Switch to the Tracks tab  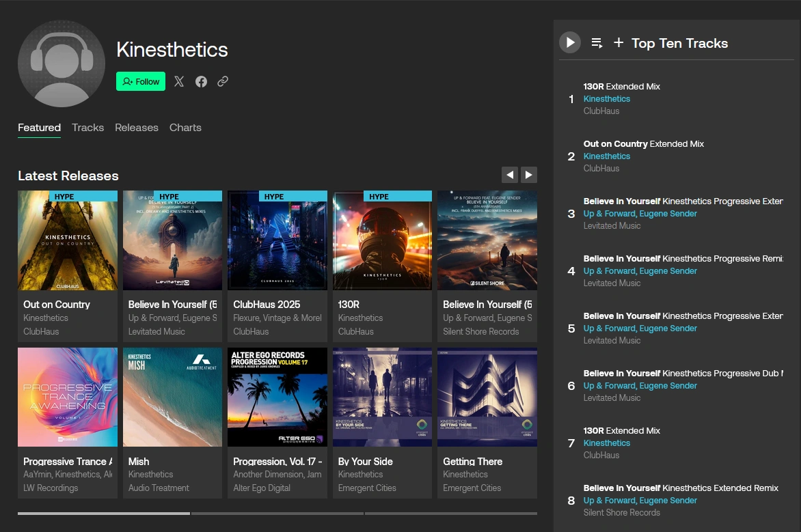coord(88,128)
